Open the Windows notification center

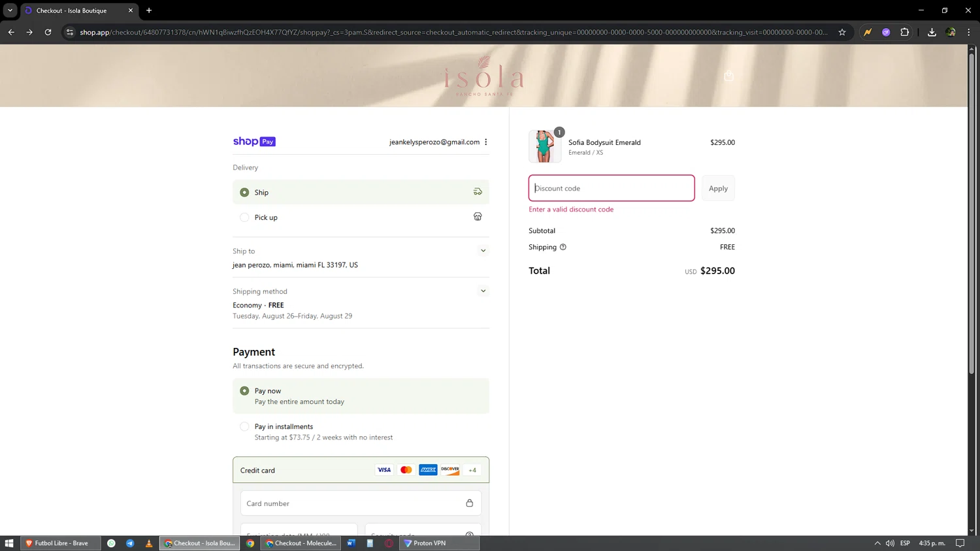tap(960, 543)
